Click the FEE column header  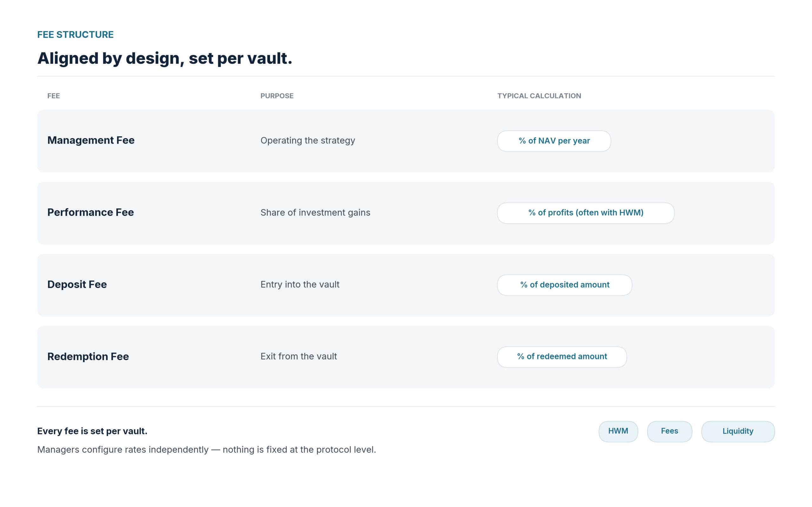point(54,96)
